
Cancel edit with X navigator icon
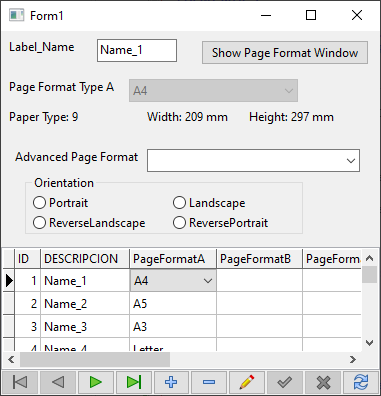323,382
